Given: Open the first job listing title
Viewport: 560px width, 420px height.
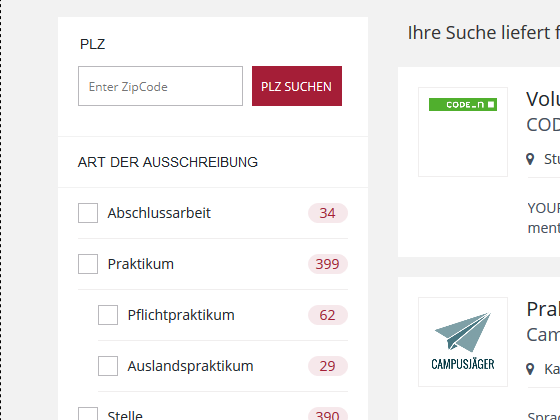Looking at the screenshot, I should (543, 99).
